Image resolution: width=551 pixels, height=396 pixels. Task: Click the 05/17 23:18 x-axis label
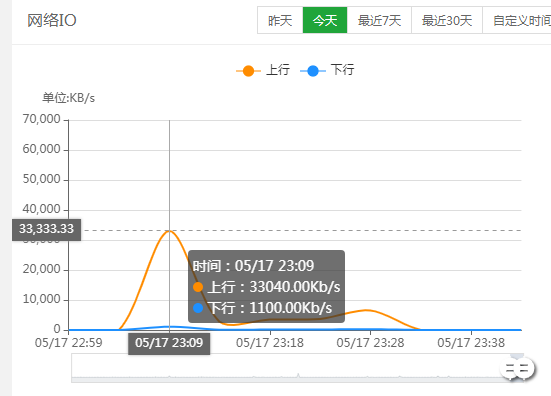(x=270, y=343)
